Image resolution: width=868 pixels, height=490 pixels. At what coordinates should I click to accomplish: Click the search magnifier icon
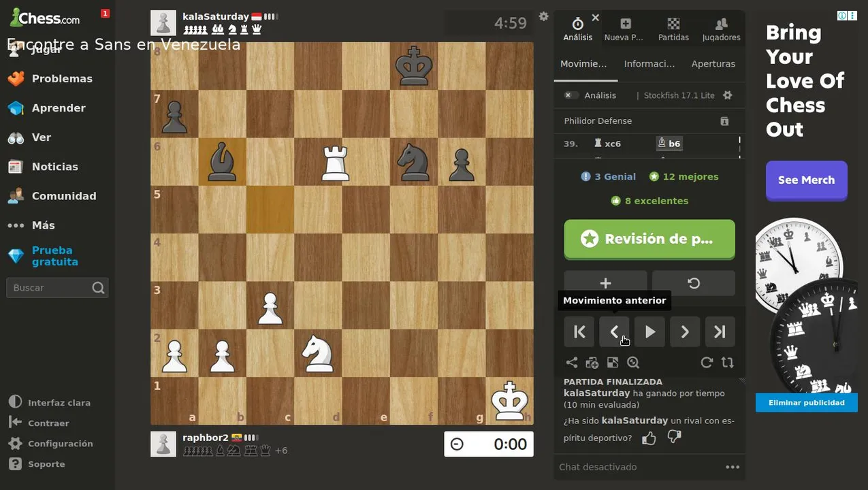(x=99, y=288)
